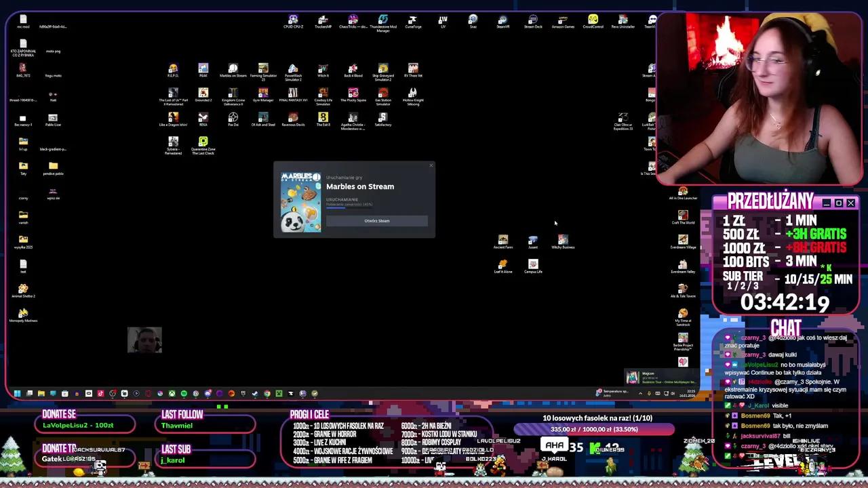Open Steam from the taskbar
Viewport: 868px width, 488px height.
255,393
